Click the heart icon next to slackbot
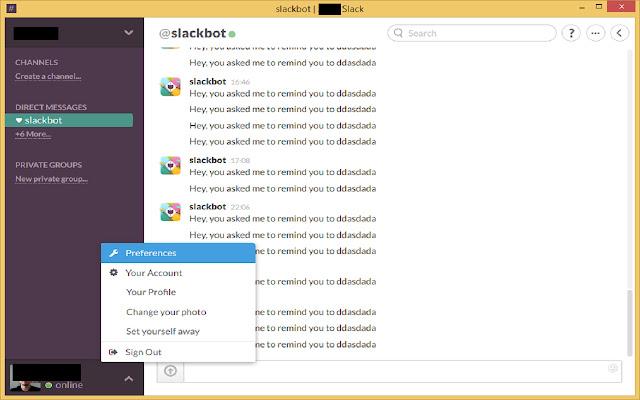The height and width of the screenshot is (400, 640). tap(19, 120)
